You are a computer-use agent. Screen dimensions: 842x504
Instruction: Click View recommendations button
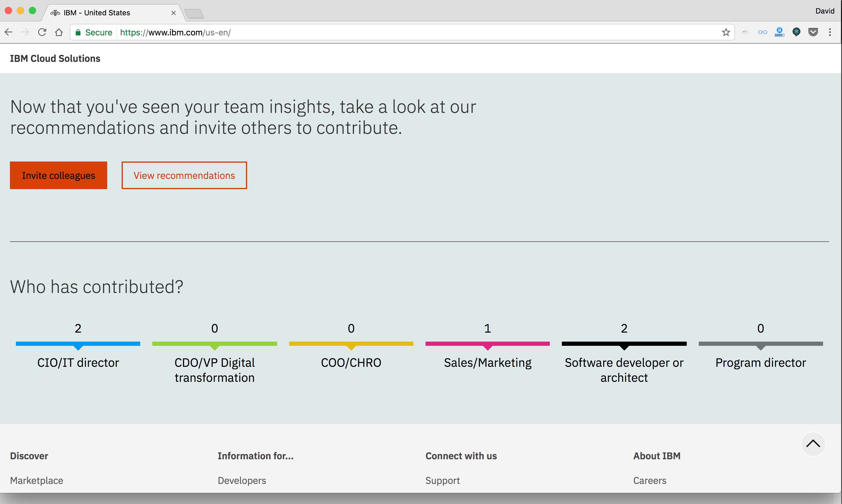(184, 175)
